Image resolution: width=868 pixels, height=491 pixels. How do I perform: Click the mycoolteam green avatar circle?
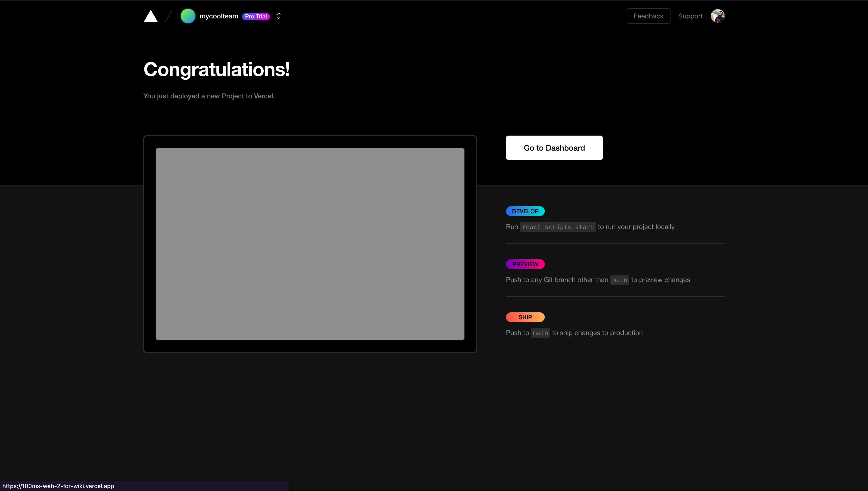point(188,16)
